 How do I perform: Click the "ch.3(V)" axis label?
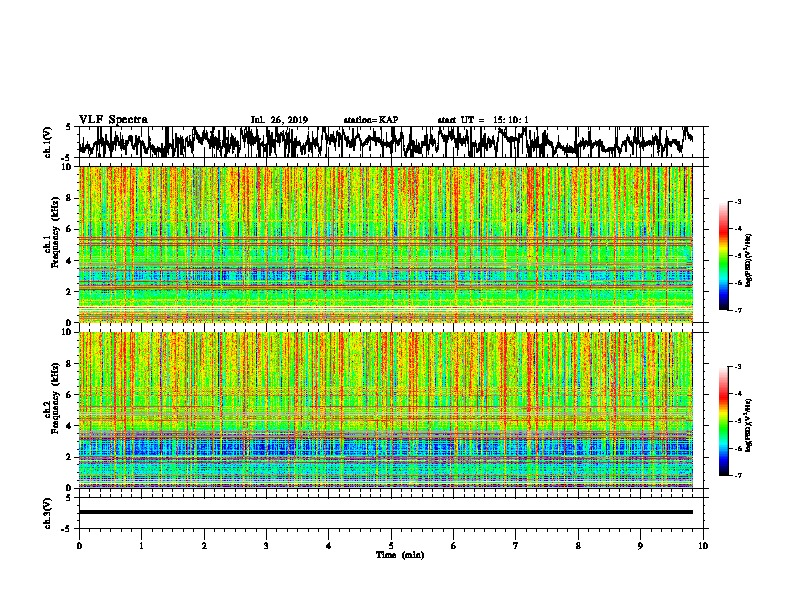pyautogui.click(x=48, y=513)
